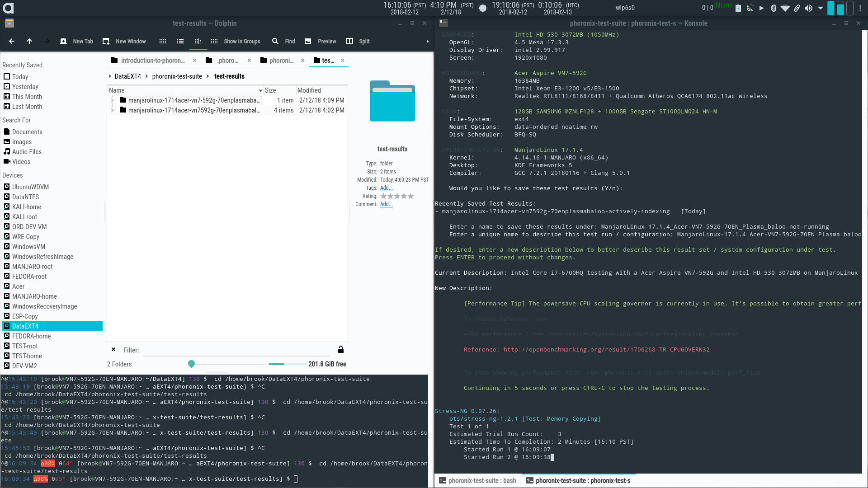Close the phoroni tab
This screenshot has width=868, height=488.
302,61
